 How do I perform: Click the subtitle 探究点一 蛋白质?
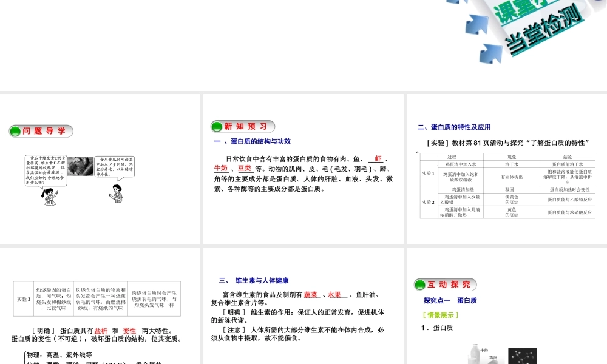[450, 300]
